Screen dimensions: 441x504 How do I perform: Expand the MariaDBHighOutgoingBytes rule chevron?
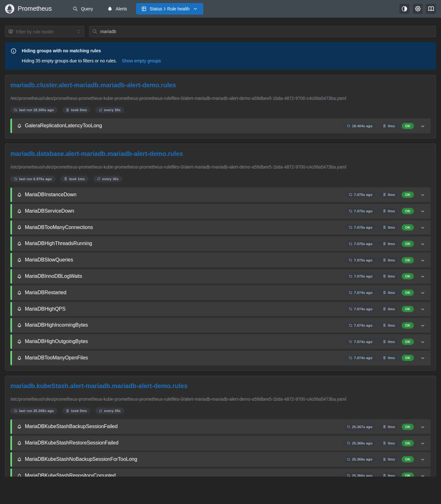pos(423,342)
